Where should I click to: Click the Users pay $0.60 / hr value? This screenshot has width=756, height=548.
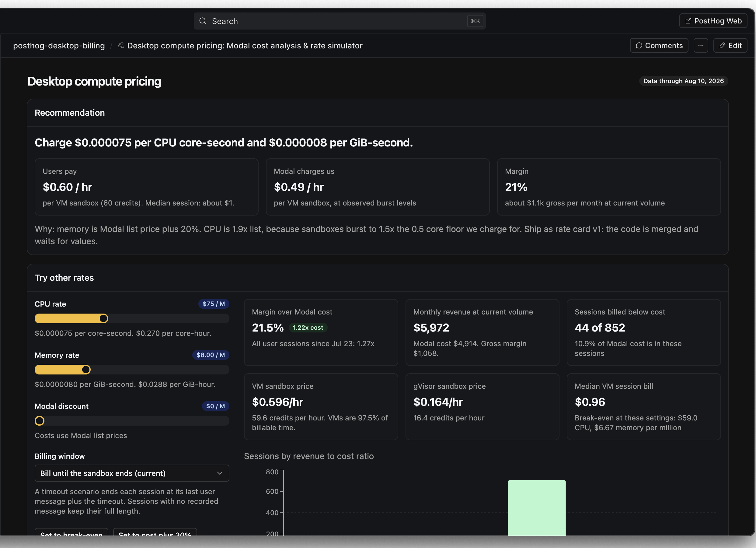coord(67,187)
